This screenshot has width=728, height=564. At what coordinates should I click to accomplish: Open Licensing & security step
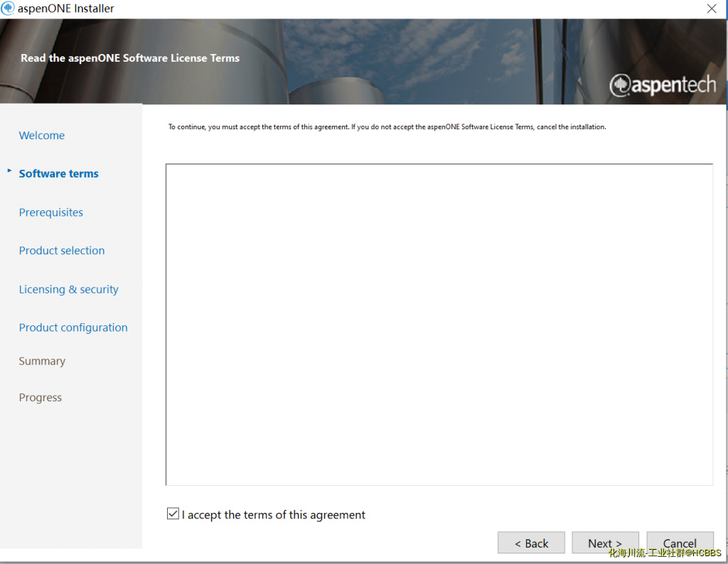[69, 289]
